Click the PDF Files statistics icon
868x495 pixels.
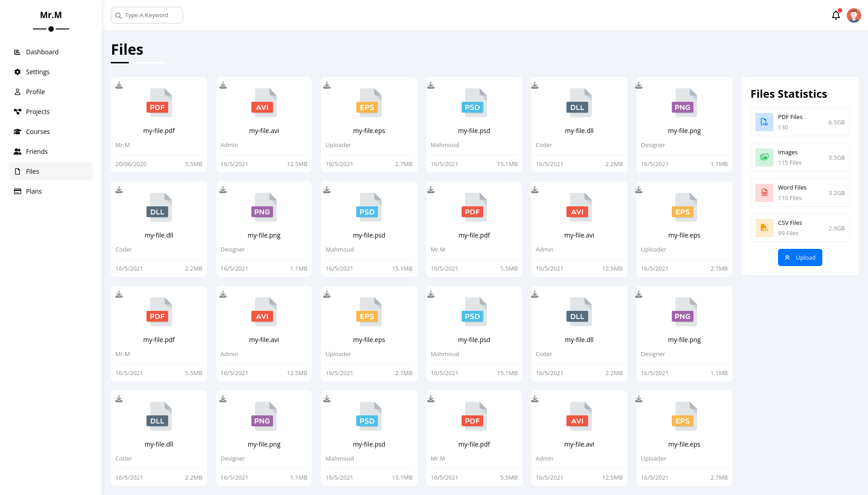(764, 122)
